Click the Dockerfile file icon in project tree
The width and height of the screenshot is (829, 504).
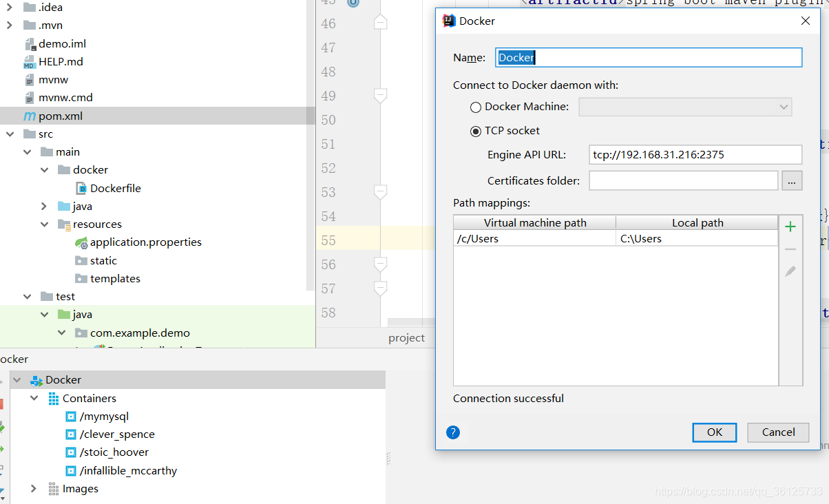point(81,188)
